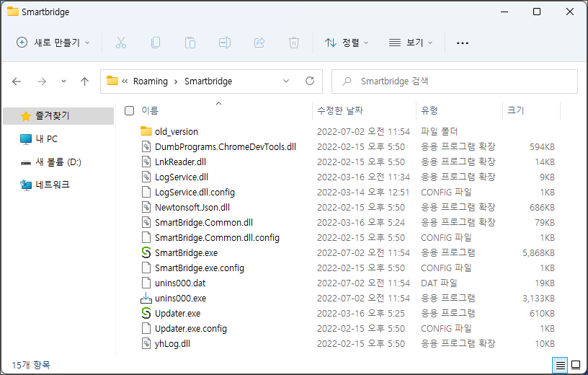Screen dimensions: 588x375
Task: Switch to large thumbnails view icon
Action: point(576,365)
